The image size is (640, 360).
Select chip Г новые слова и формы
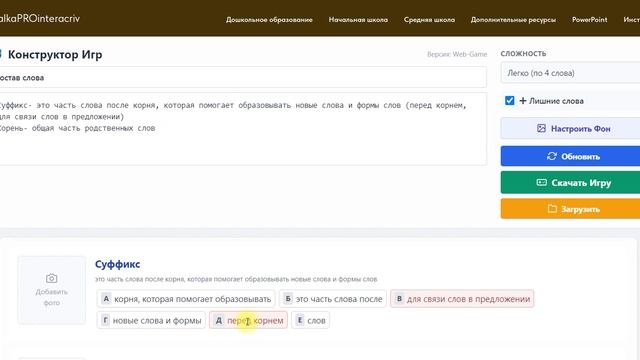[x=151, y=320]
